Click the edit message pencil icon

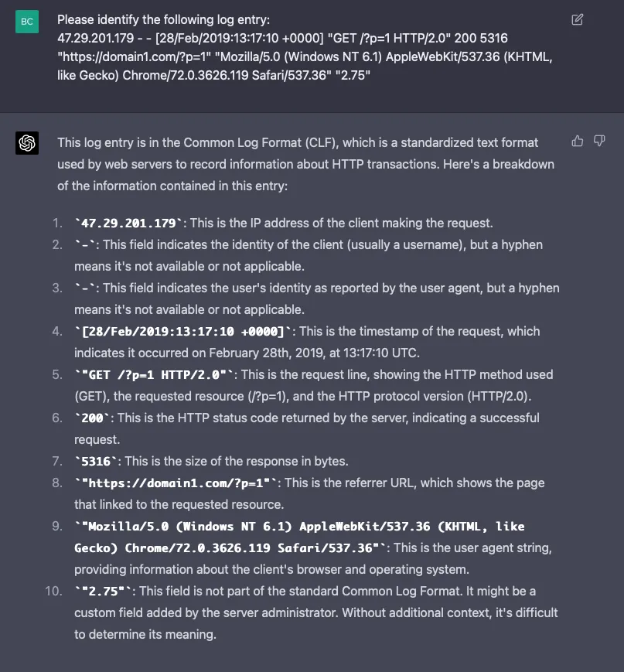coord(578,19)
